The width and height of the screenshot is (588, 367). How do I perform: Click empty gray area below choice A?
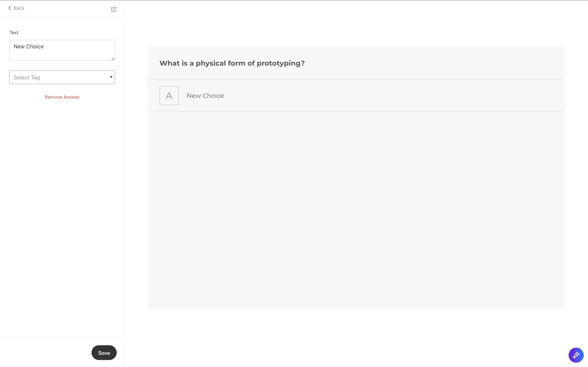coord(356,210)
